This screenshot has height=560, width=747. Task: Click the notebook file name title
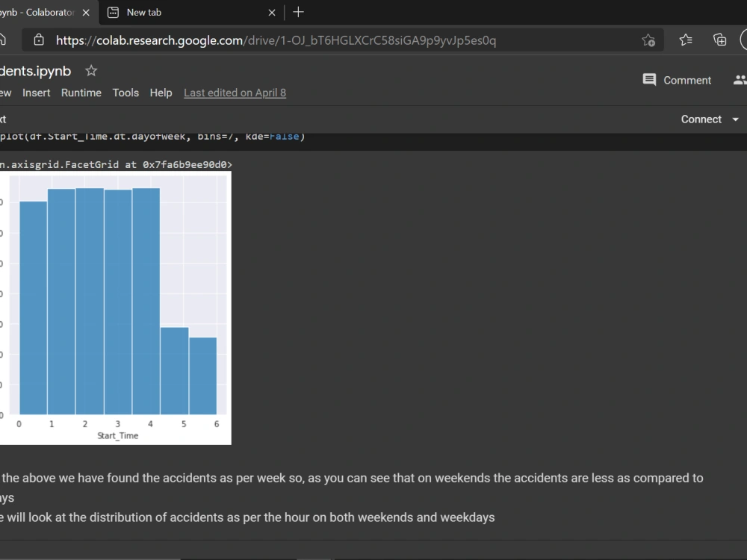point(35,71)
